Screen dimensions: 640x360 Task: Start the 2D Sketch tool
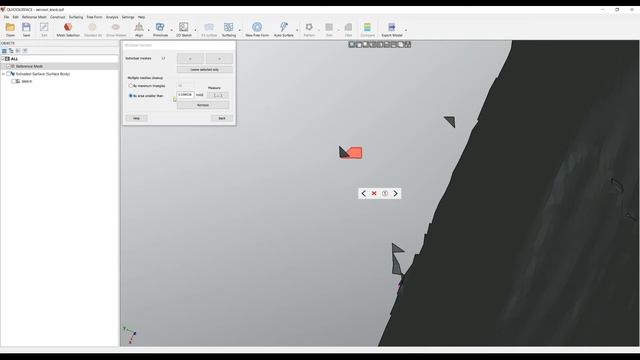[184, 27]
